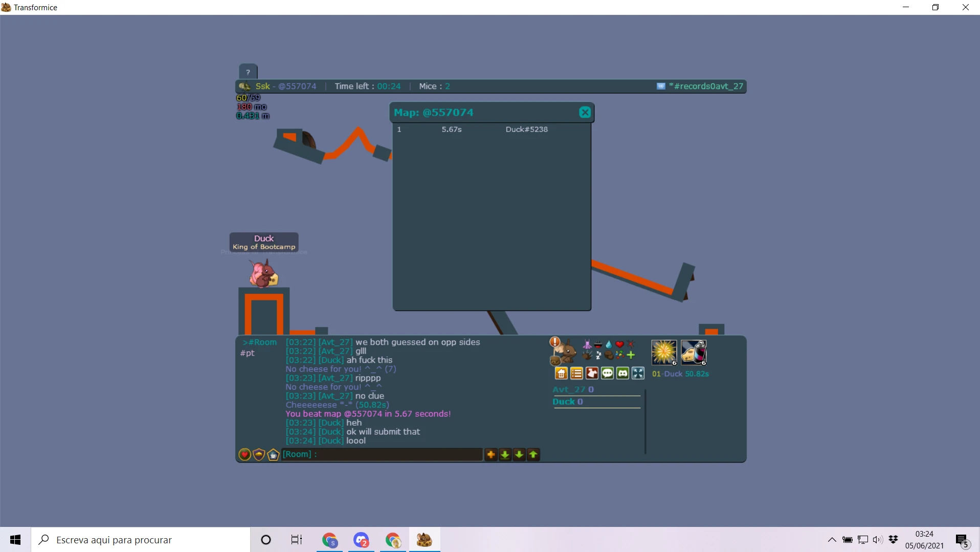Select the water drop cry emote
The width and height of the screenshot is (980, 552).
(609, 344)
